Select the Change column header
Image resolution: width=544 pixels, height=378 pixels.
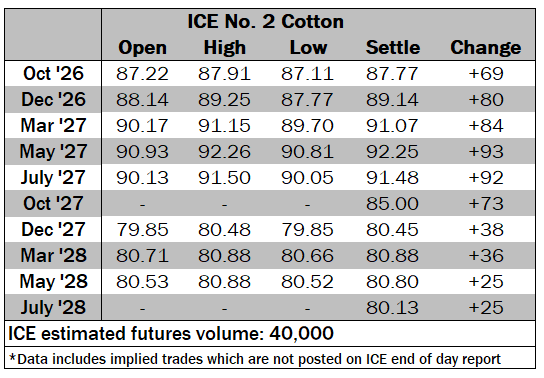pos(485,48)
